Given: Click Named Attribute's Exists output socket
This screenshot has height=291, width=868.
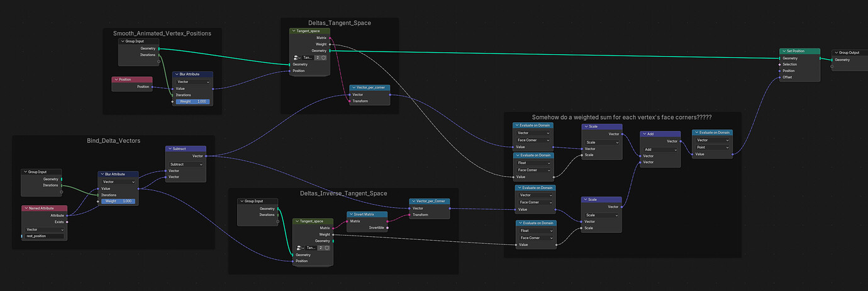Looking at the screenshot, I should pyautogui.click(x=67, y=222).
